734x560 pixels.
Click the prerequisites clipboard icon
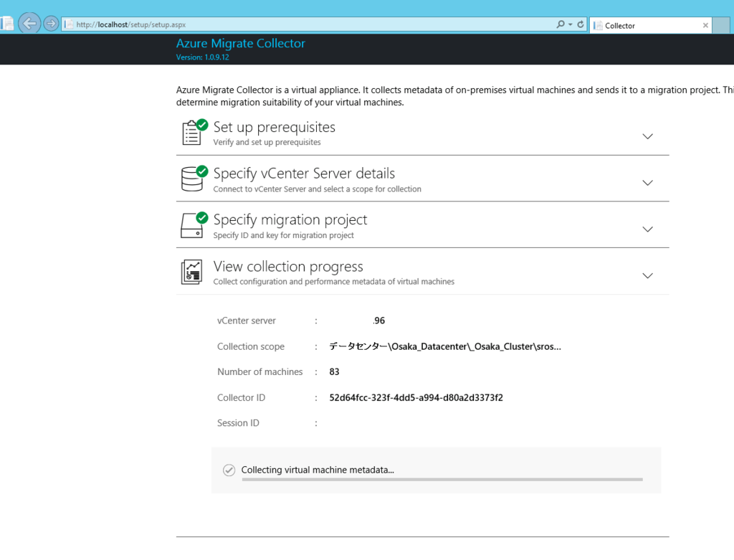coord(194,132)
